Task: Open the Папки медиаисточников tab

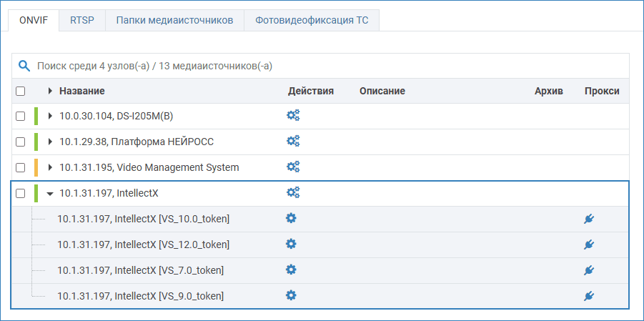Action: coord(174,20)
